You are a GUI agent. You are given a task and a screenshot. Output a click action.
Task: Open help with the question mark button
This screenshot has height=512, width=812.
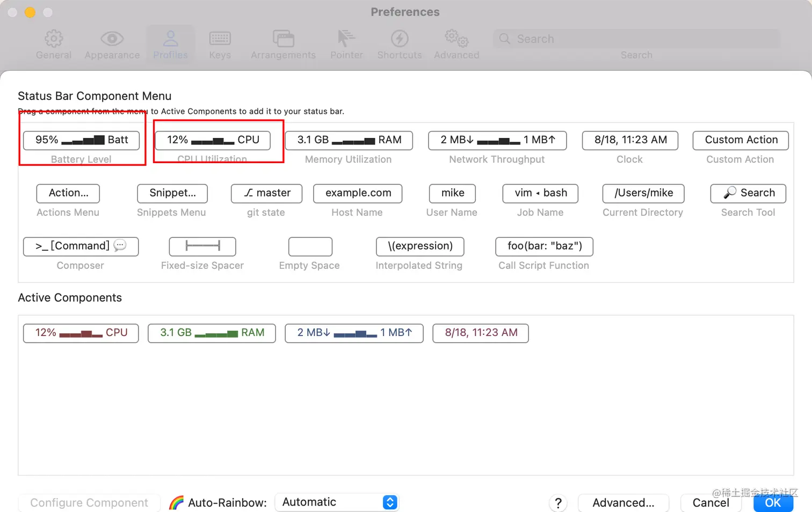(x=558, y=503)
